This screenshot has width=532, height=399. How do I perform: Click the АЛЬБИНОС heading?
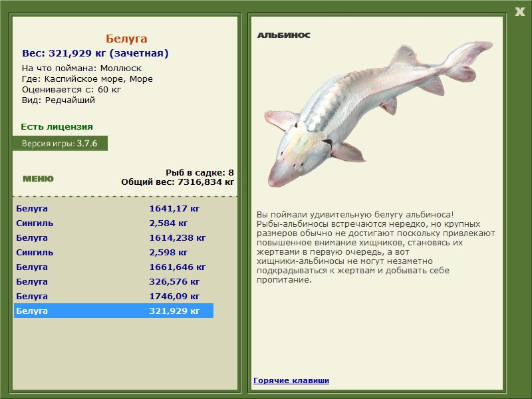click(x=284, y=35)
